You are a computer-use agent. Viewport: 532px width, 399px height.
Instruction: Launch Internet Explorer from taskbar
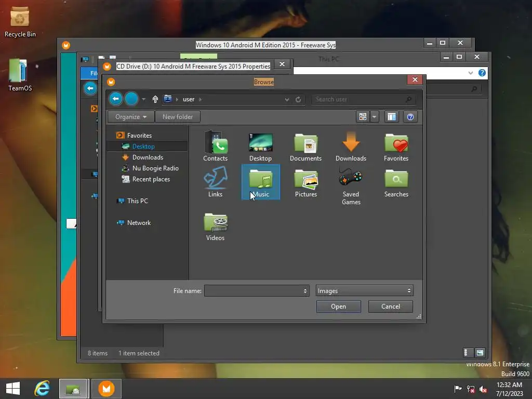click(x=42, y=389)
